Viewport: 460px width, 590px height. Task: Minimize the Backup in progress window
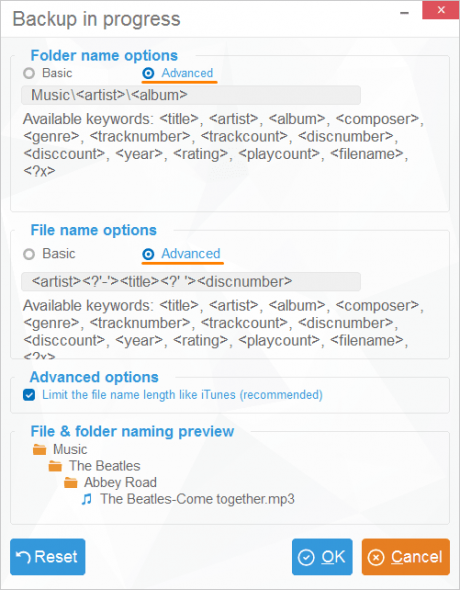click(x=404, y=13)
